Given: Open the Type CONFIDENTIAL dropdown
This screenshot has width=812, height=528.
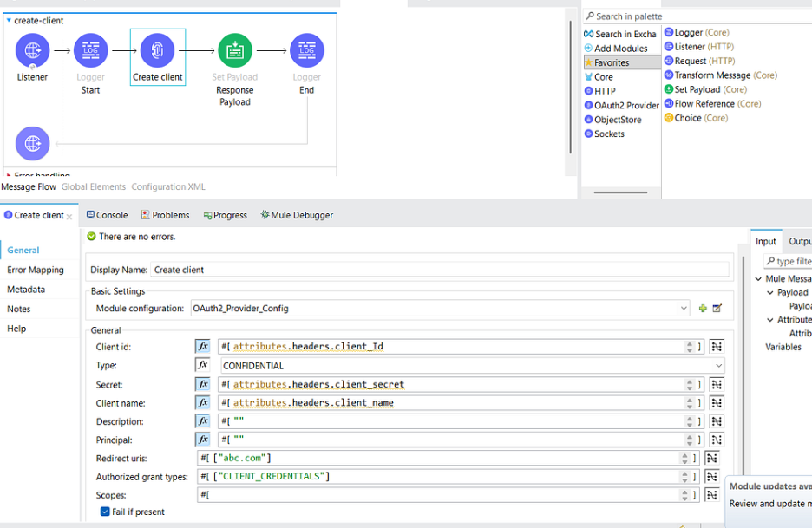Looking at the screenshot, I should point(718,366).
